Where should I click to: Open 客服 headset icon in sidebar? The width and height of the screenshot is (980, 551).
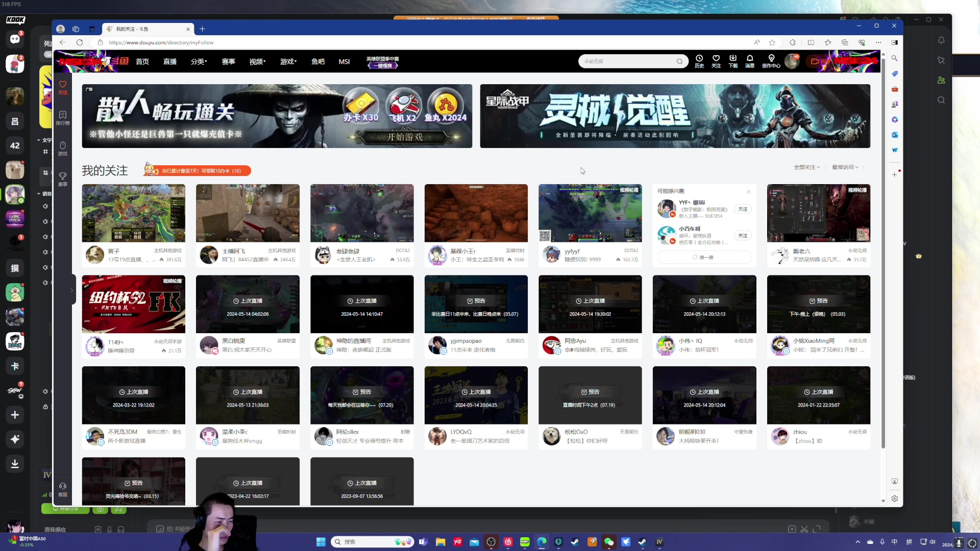[x=63, y=489]
